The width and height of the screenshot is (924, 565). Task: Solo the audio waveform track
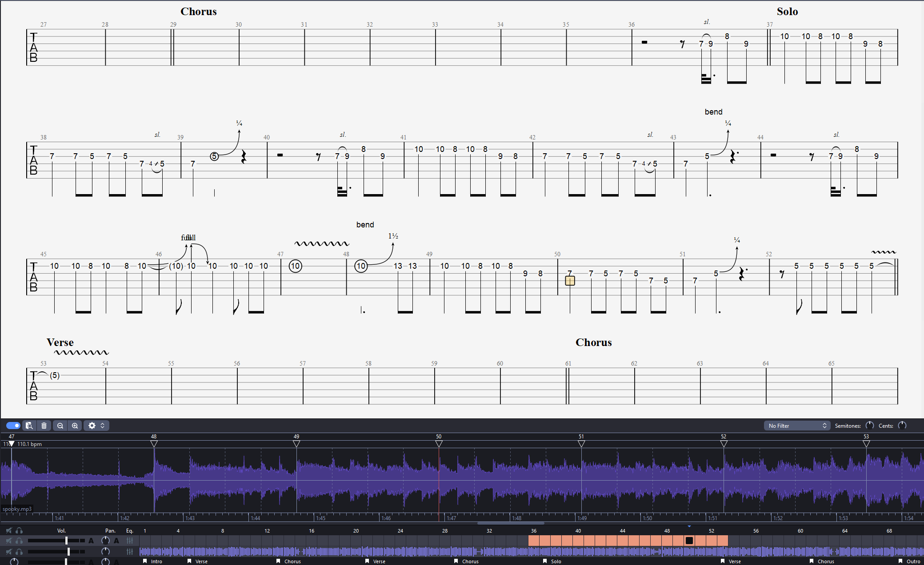(19, 552)
